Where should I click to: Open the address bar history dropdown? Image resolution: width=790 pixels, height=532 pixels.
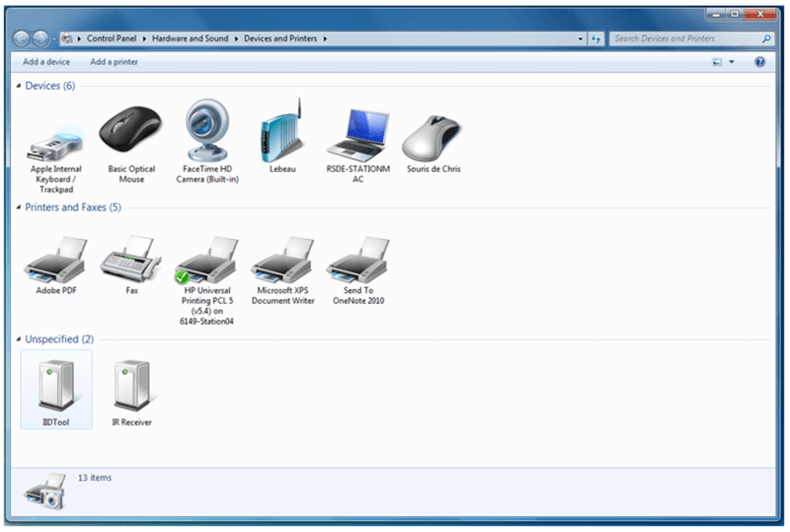pos(581,38)
